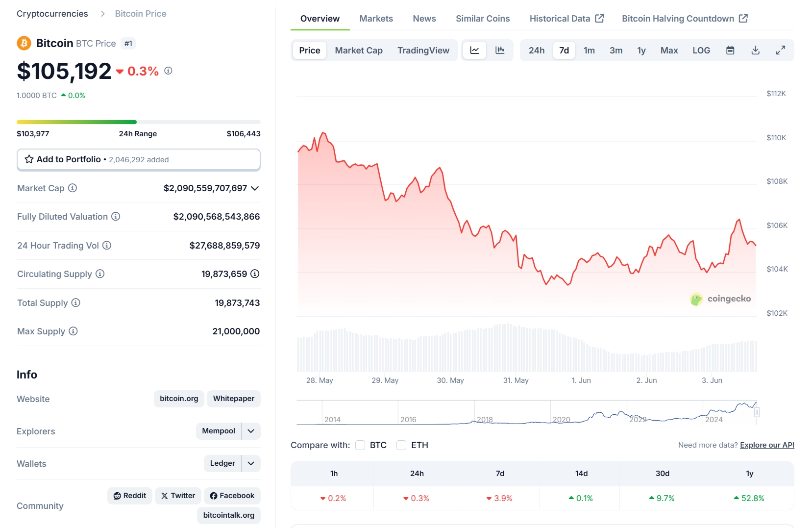The width and height of the screenshot is (812, 528).
Task: Open the Bitcoin Halving Countdown tab
Action: coord(685,19)
